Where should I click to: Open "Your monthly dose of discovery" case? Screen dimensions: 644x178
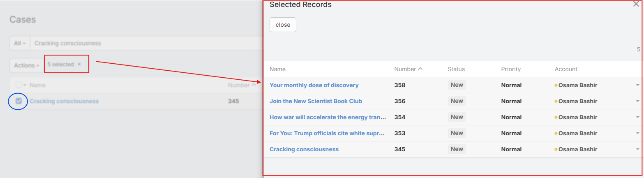point(314,85)
